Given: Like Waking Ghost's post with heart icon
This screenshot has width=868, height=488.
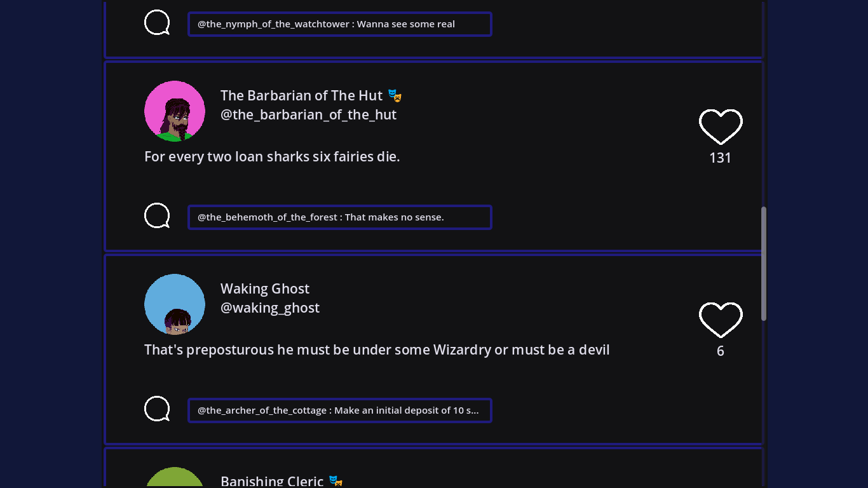Looking at the screenshot, I should 721,320.
